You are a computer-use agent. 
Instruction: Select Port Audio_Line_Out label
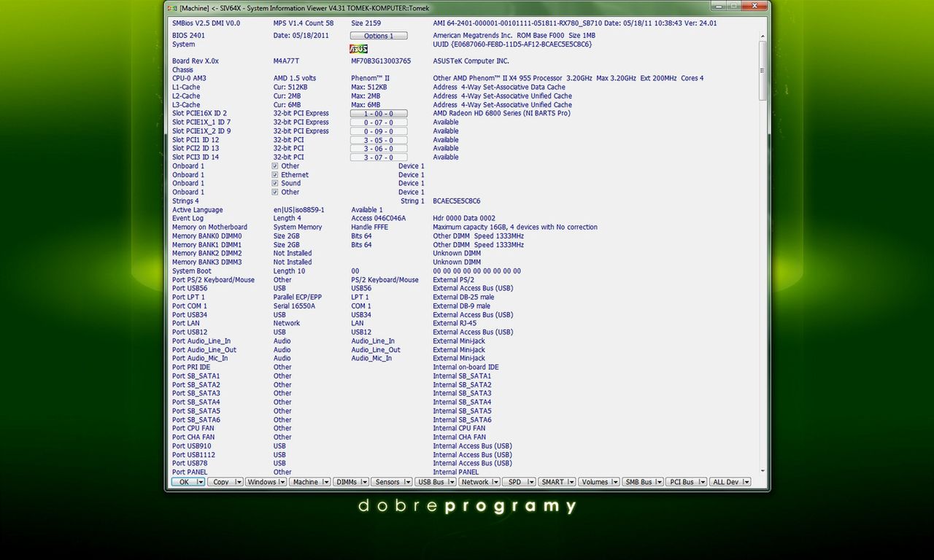(204, 350)
